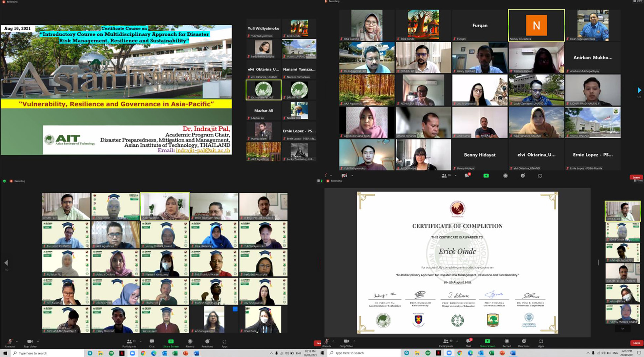Click green Share Screen above the 02:18 PM taskbar
The width and height of the screenshot is (644, 357).
[171, 342]
